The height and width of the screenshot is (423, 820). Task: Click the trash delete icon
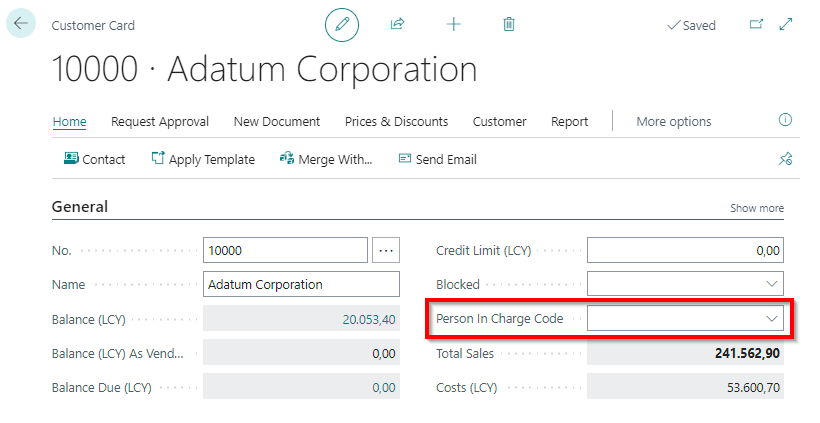point(509,24)
